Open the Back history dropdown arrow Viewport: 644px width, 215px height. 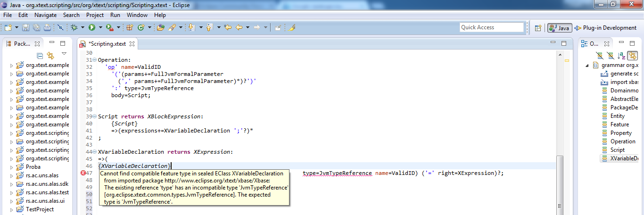point(247,28)
